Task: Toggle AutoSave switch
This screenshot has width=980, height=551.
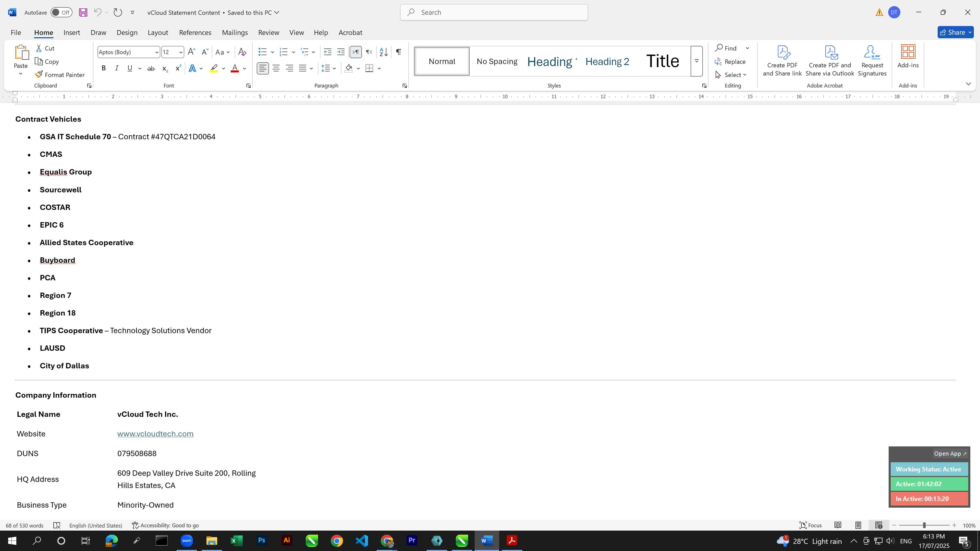Action: 61,12
